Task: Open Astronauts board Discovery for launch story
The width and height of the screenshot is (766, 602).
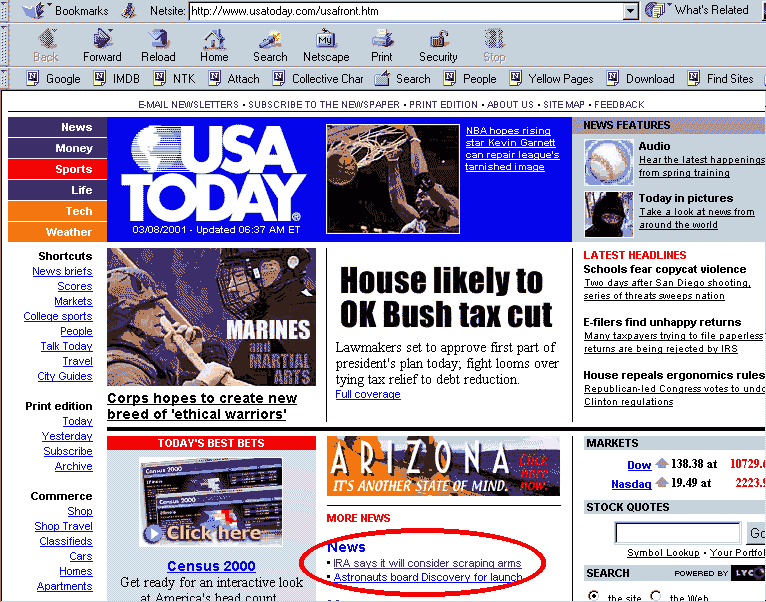Action: (428, 577)
